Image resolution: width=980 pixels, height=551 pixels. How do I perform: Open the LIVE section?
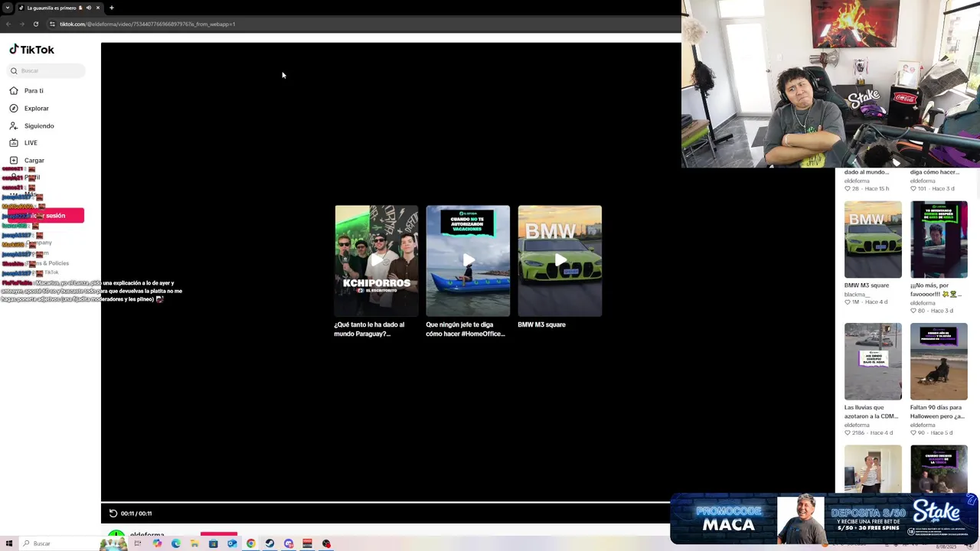pyautogui.click(x=31, y=142)
